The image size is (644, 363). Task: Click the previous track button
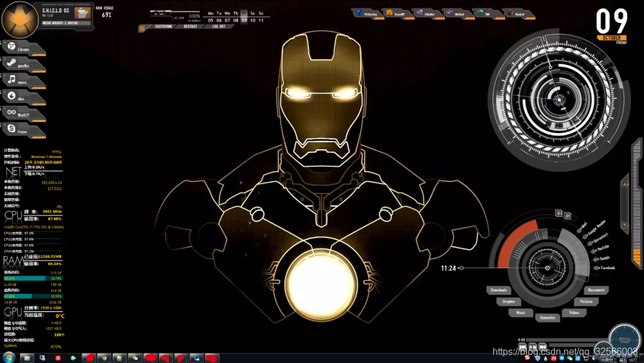click(x=522, y=347)
